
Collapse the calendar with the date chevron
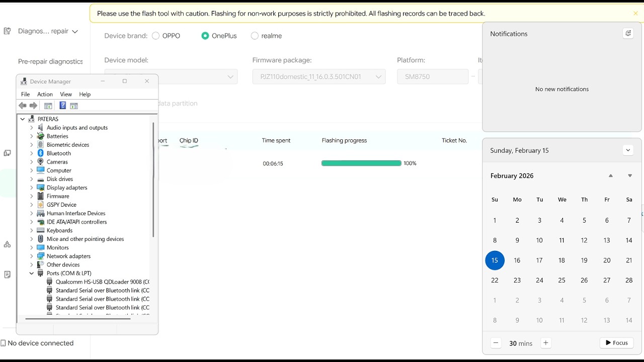point(627,150)
